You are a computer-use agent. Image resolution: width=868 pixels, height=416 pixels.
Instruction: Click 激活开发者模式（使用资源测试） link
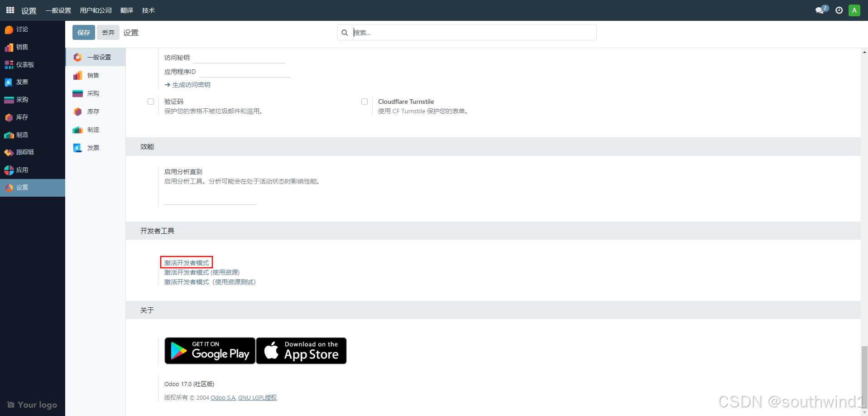[210, 282]
